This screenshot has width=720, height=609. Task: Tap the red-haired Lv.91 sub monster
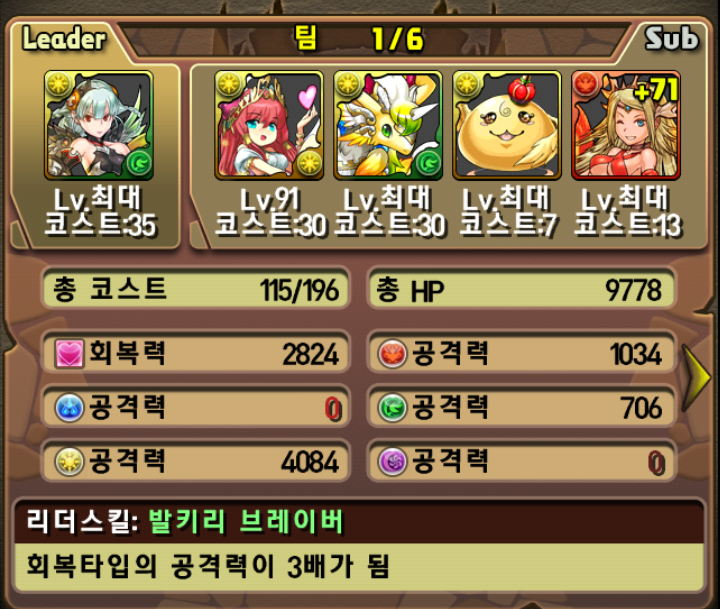tap(269, 125)
